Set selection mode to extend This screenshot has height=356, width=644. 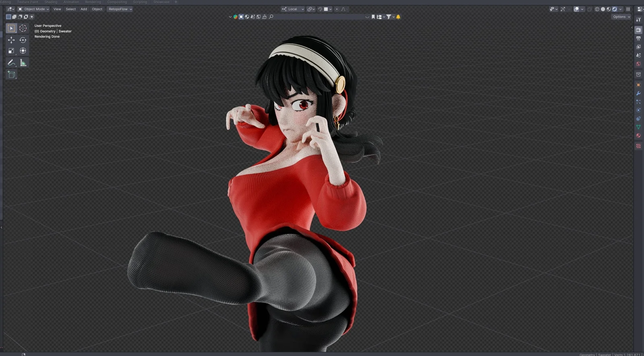pyautogui.click(x=14, y=17)
